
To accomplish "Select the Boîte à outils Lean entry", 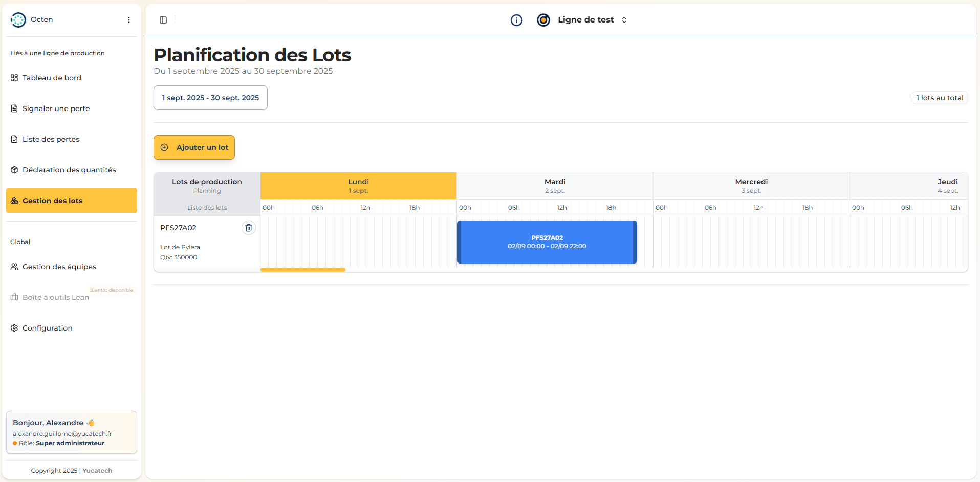I will pyautogui.click(x=55, y=297).
